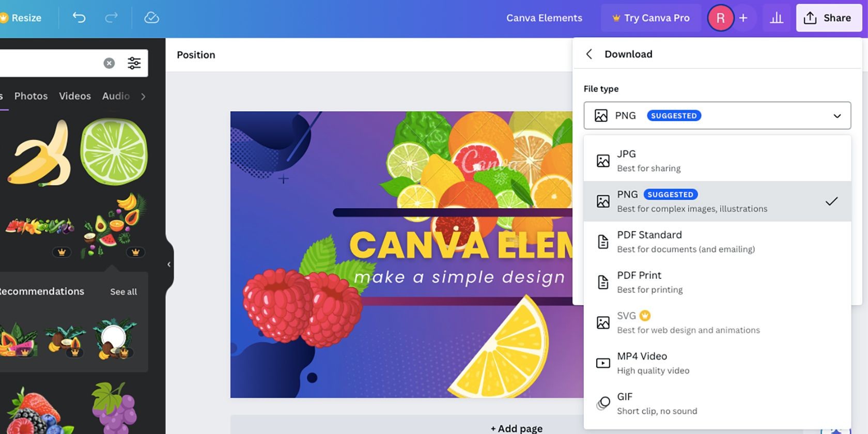This screenshot has width=868, height=434.
Task: Go back from Download panel
Action: pyautogui.click(x=589, y=54)
